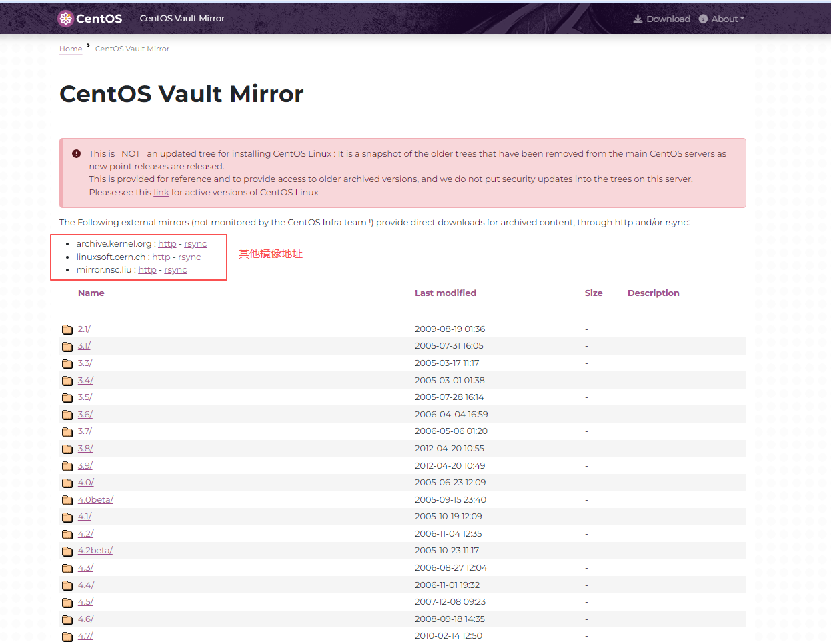Click the folder icon for 4.1/
This screenshot has height=644, width=831.
(x=67, y=517)
